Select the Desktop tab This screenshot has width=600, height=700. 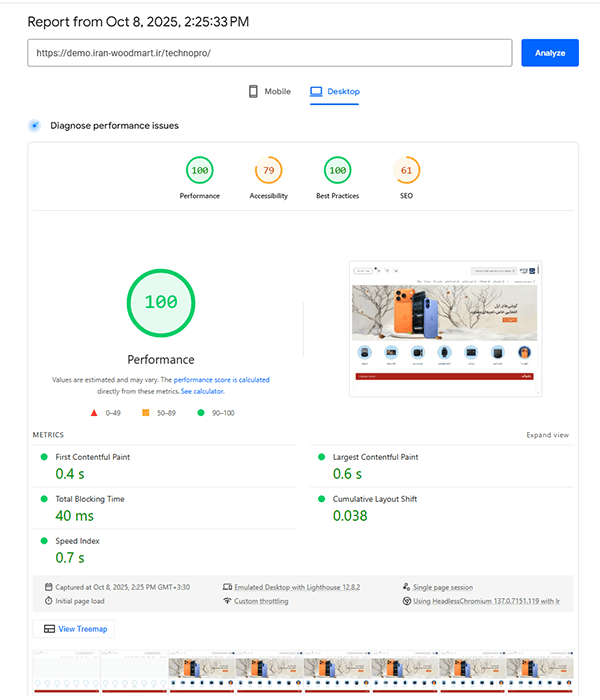(x=335, y=92)
